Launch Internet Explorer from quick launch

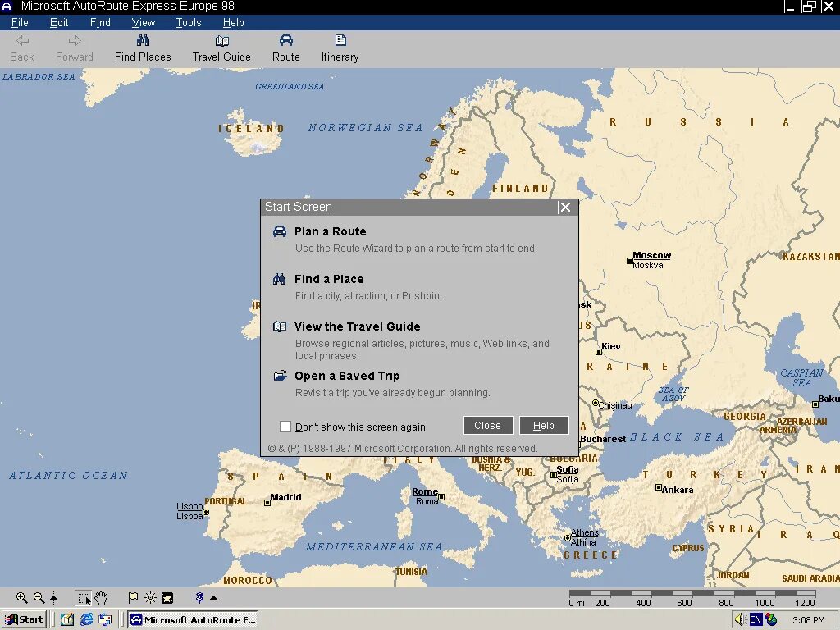(x=86, y=619)
